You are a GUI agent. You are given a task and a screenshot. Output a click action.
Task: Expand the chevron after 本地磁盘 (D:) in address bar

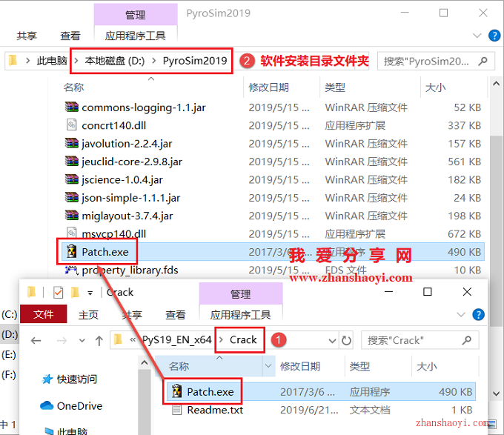(x=154, y=61)
